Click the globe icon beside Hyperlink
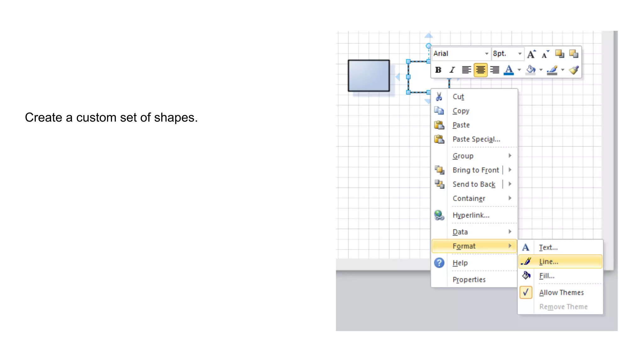This screenshot has width=644, height=362. 439,215
